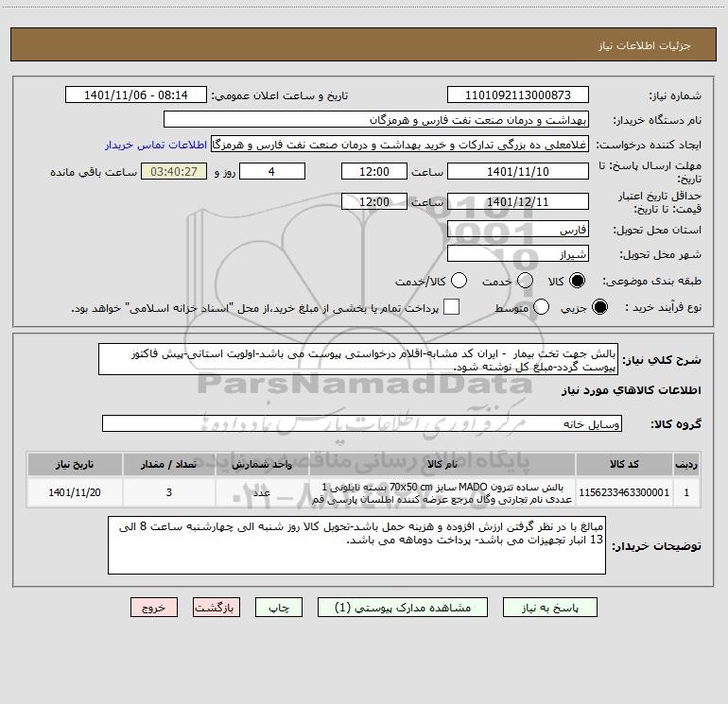Select the خدمت radio option
This screenshot has height=704, width=728.
click(525, 281)
